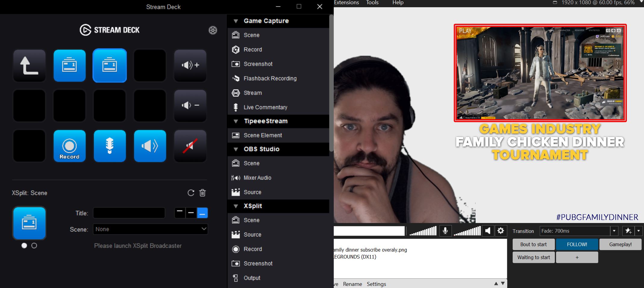
Task: Switch to FOLLOW! scene
Action: coord(577,244)
